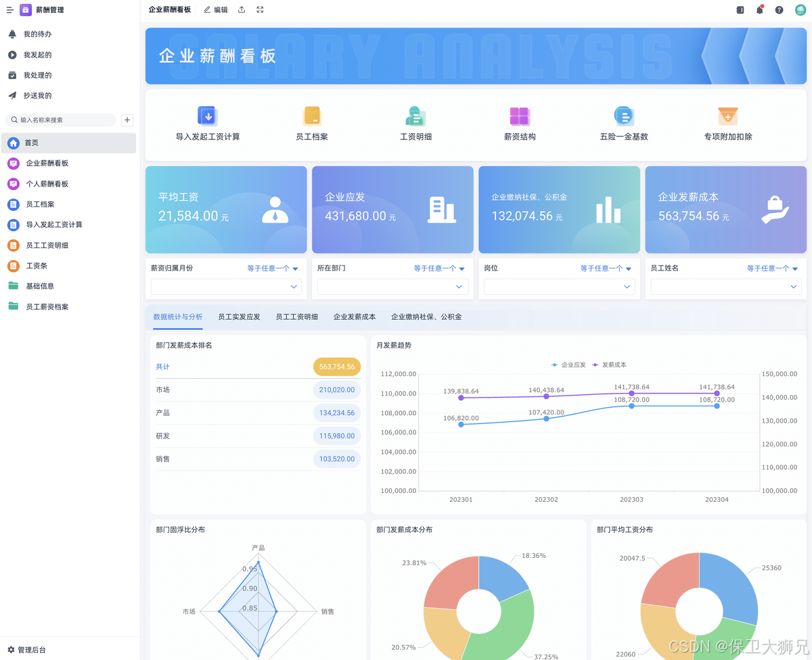Screen dimensions: 812x660
Task: Expand the 基础信息 folder
Action: click(68, 286)
